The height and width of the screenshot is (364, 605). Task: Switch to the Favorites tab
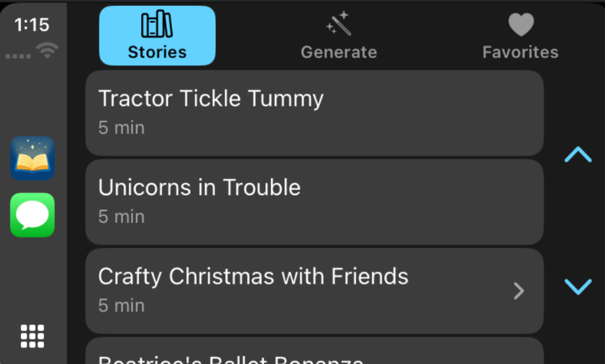[519, 35]
